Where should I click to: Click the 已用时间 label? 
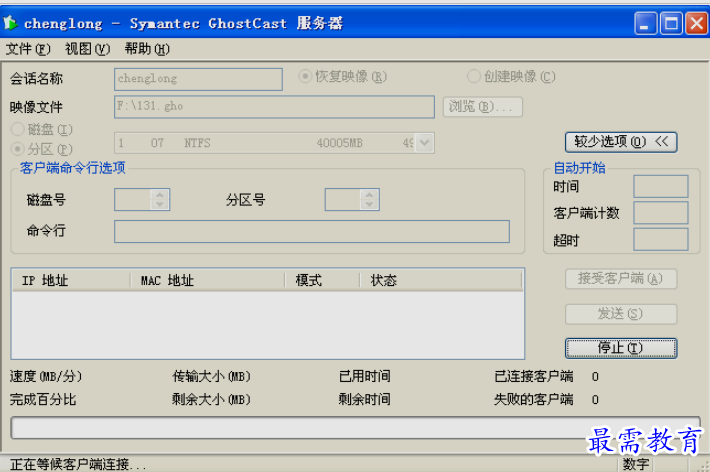click(x=365, y=376)
